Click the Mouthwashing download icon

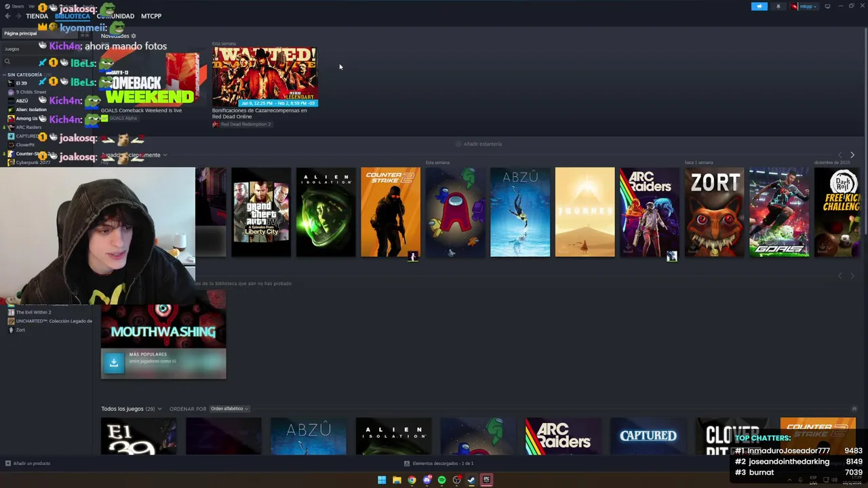coord(114,363)
